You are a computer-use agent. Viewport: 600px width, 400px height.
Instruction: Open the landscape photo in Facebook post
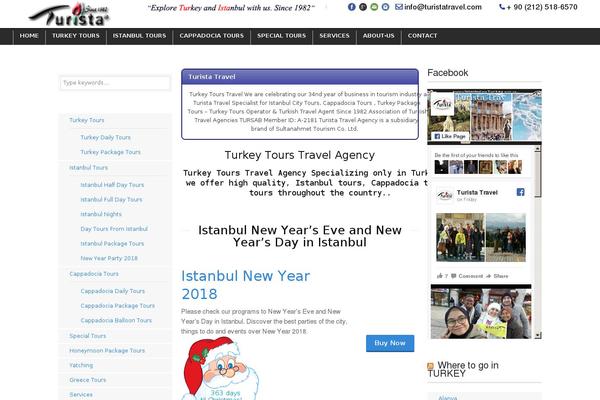[505, 237]
